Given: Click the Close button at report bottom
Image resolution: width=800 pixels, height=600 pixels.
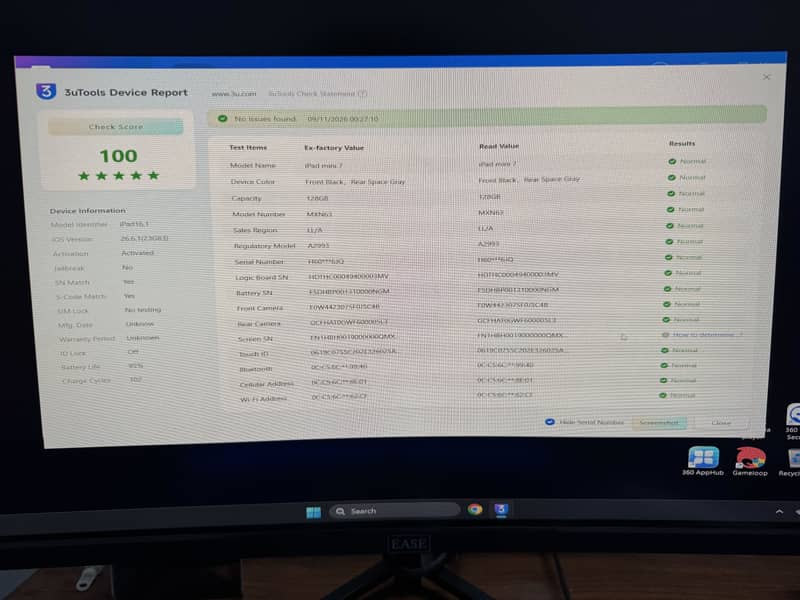Looking at the screenshot, I should pos(721,422).
